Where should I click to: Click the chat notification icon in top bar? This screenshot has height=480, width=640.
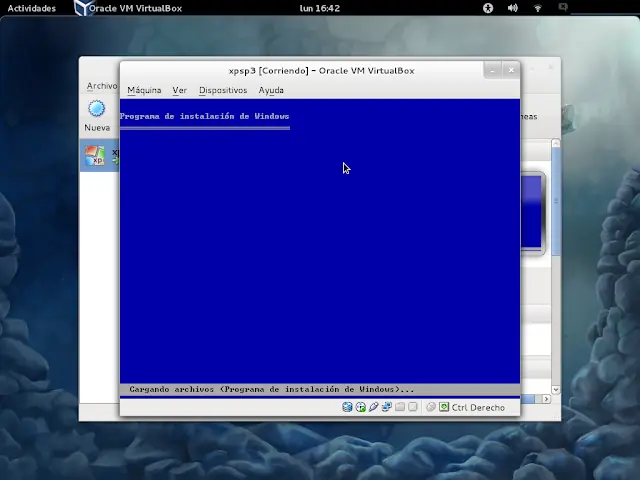click(x=563, y=7)
